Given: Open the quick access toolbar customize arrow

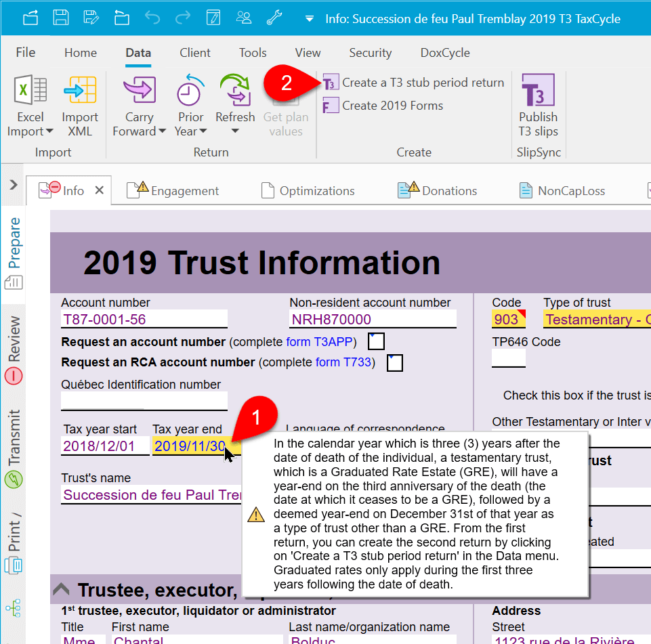Looking at the screenshot, I should pyautogui.click(x=310, y=19).
